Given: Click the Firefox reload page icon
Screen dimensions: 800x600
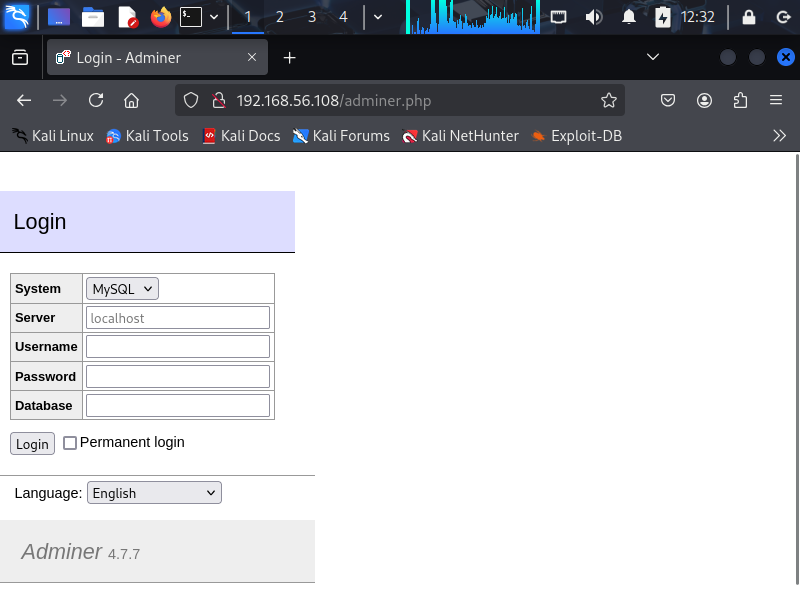Looking at the screenshot, I should click(96, 100).
